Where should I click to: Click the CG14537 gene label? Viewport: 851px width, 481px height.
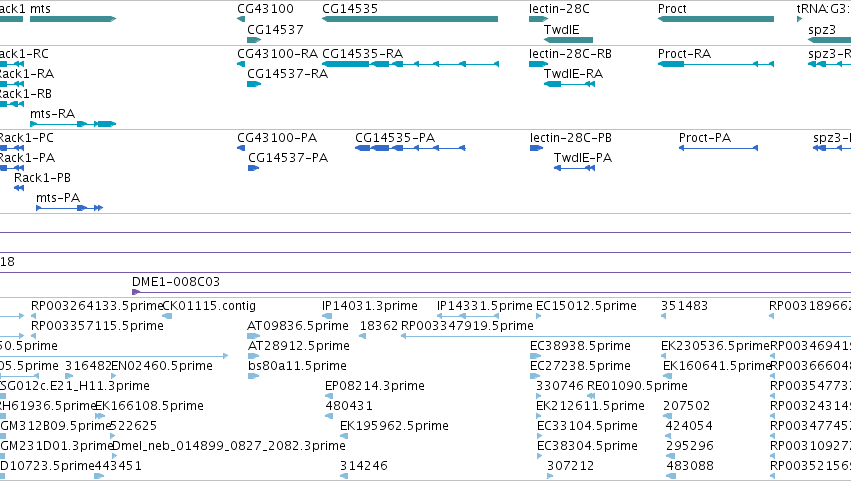[x=275, y=29]
